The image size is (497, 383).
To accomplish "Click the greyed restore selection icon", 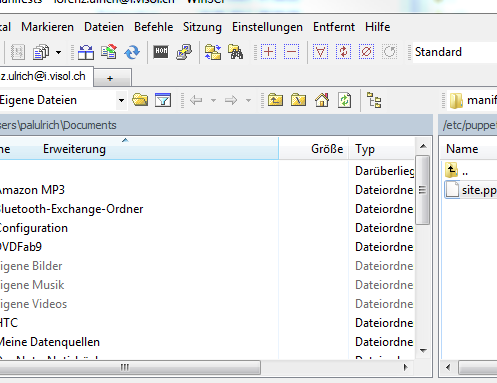I will click(x=389, y=52).
